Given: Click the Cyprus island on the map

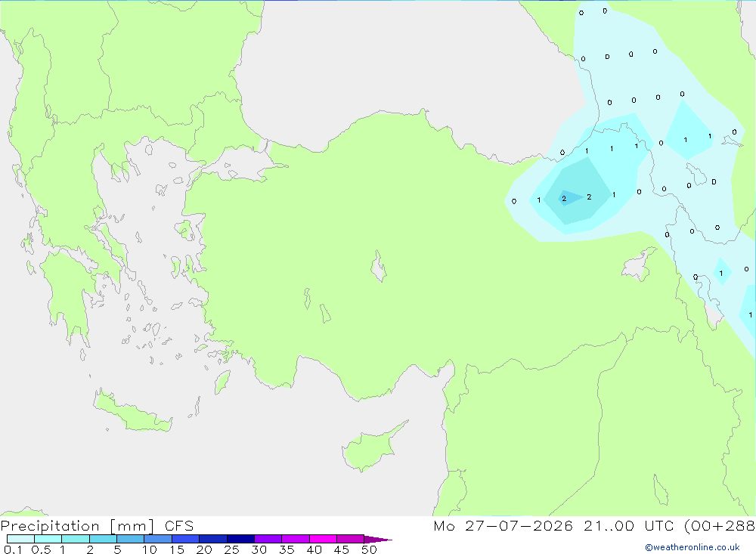Looking at the screenshot, I should coord(370,449).
